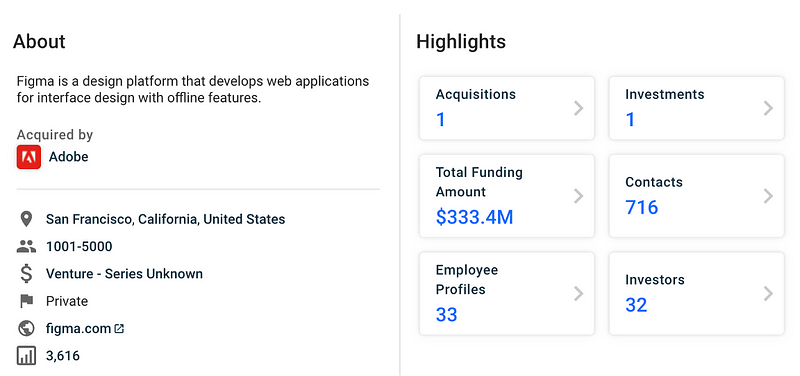This screenshot has height=376, width=800.
Task: Click the external link icon after figma.com
Action: (119, 329)
